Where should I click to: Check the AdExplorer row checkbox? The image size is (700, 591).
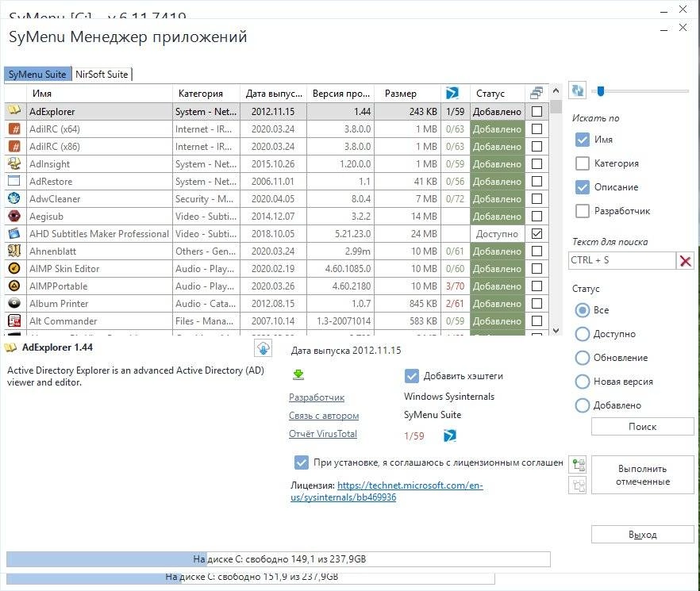[x=537, y=111]
